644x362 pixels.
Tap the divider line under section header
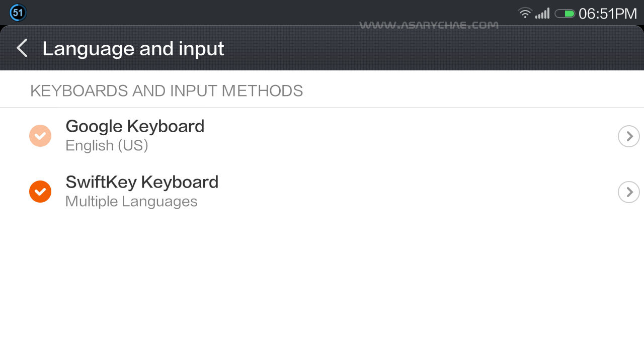pos(322,108)
